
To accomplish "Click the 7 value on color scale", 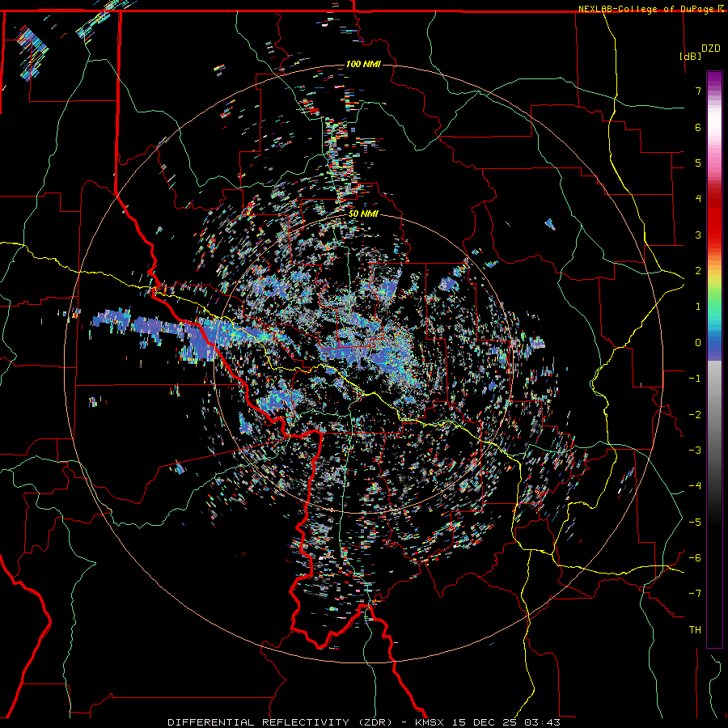I will tap(698, 91).
